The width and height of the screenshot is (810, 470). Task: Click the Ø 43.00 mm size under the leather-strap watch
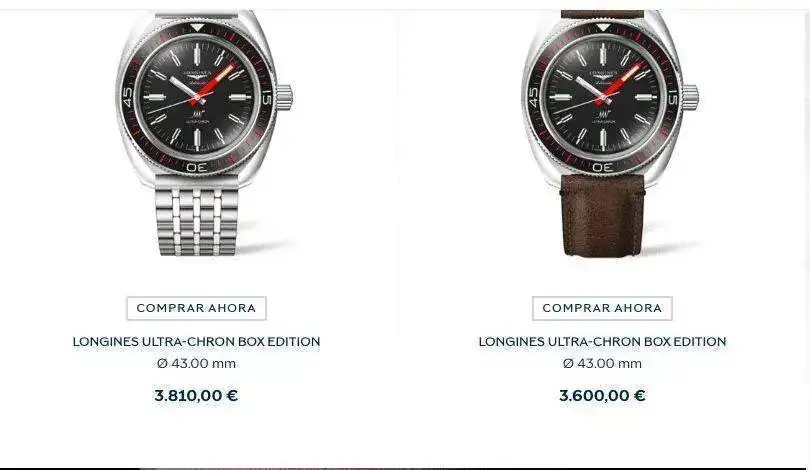[x=602, y=364]
